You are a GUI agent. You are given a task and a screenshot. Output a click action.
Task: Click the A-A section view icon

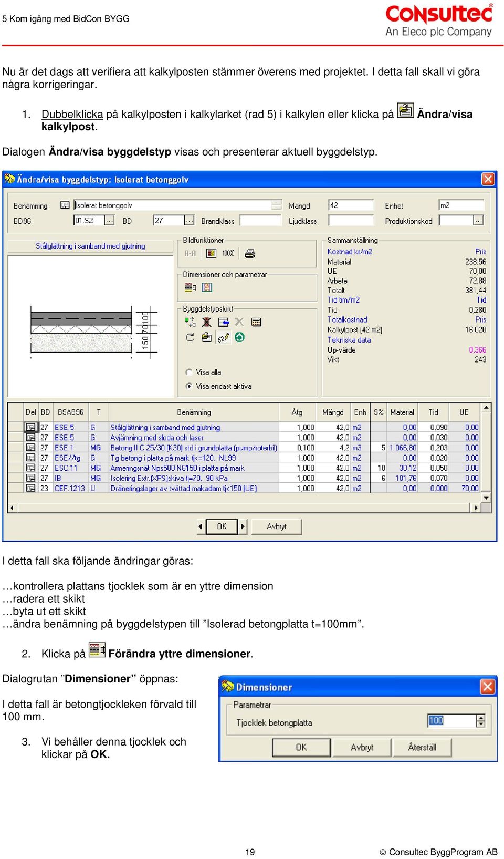click(190, 253)
